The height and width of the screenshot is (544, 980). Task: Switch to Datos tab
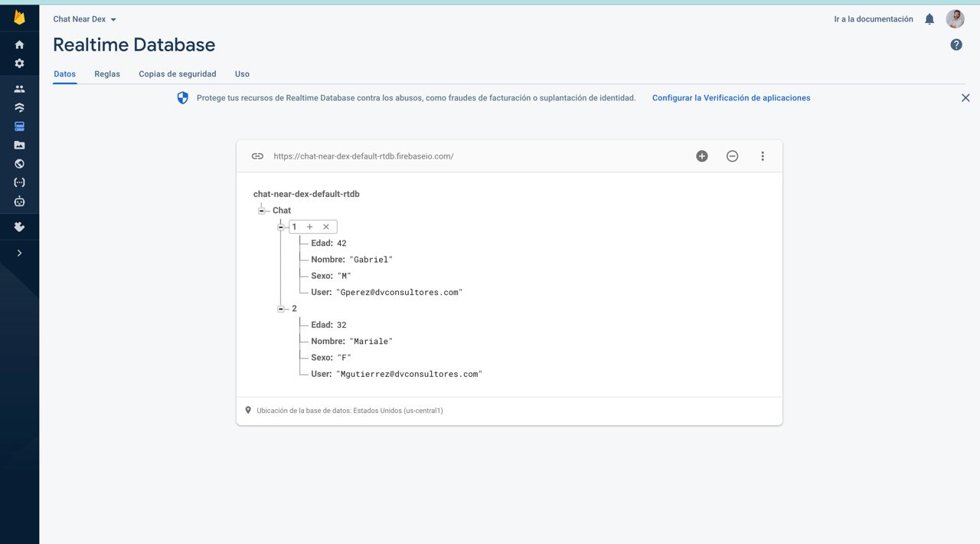click(65, 74)
